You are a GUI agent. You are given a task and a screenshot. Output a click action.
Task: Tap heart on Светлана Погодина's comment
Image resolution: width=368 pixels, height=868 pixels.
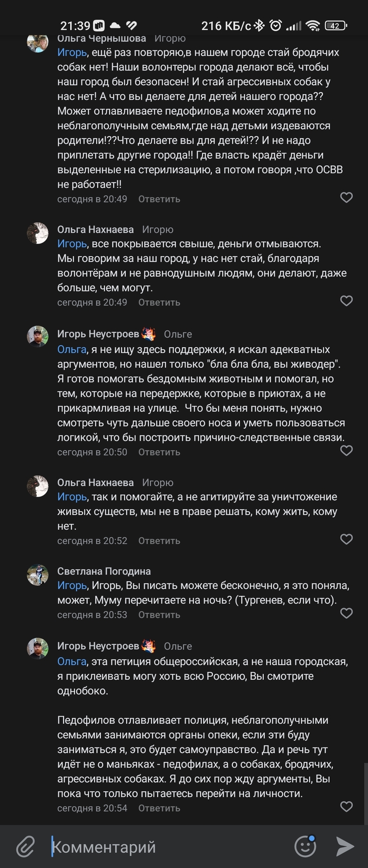pos(346,613)
